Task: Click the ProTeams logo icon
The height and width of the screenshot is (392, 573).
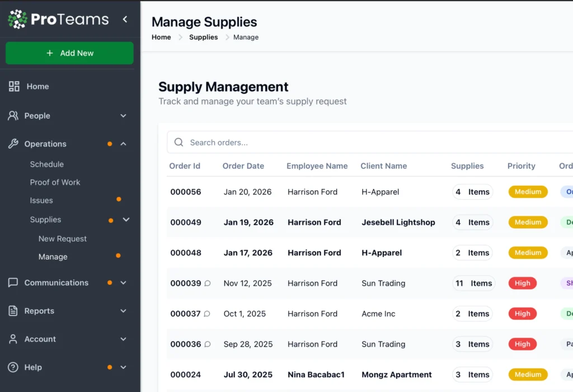Action: click(16, 18)
